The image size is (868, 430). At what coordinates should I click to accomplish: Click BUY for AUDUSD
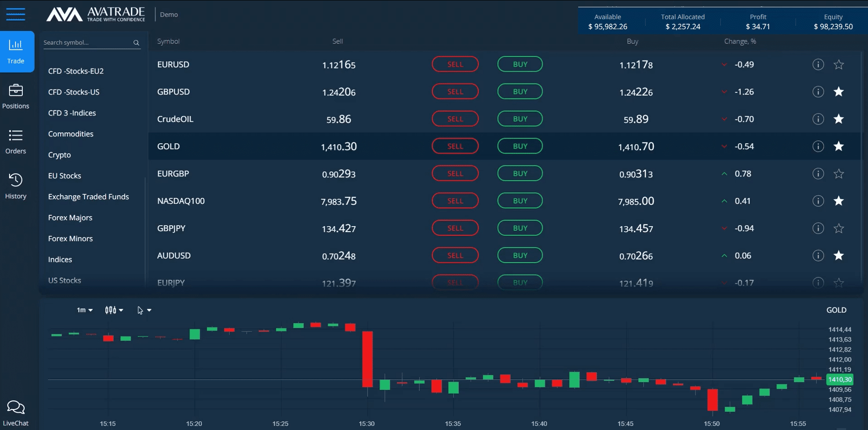(x=520, y=255)
